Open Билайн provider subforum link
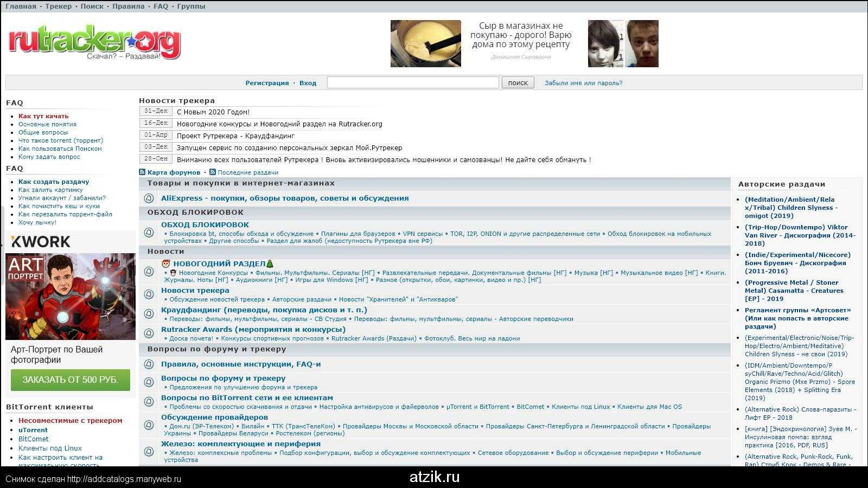This screenshot has height=488, width=868. click(253, 426)
